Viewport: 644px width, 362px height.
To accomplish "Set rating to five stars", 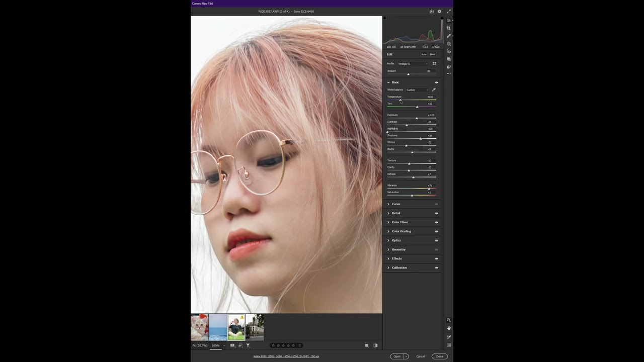I will click(293, 345).
